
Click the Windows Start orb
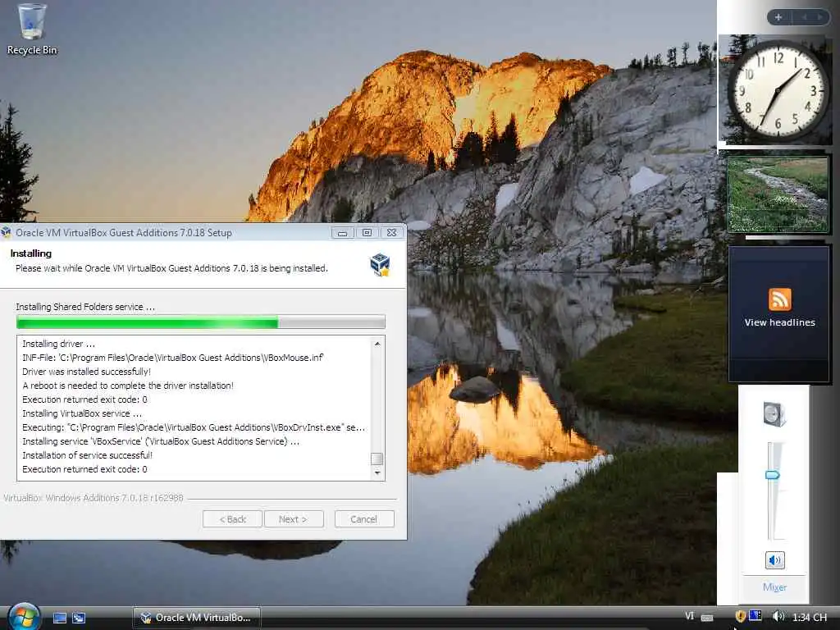point(23,618)
